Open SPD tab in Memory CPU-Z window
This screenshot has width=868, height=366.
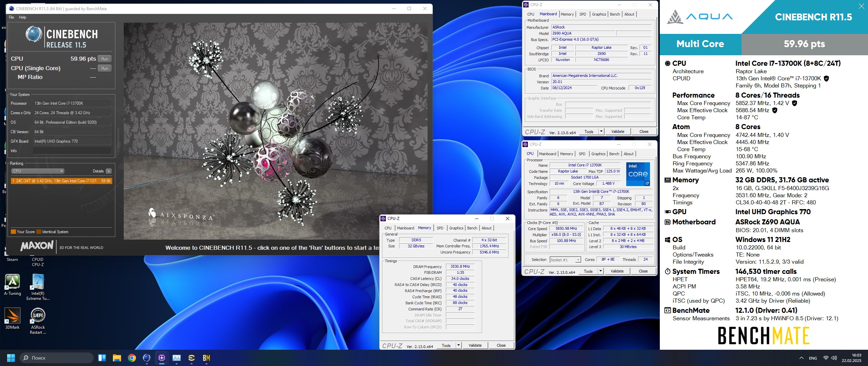point(440,228)
